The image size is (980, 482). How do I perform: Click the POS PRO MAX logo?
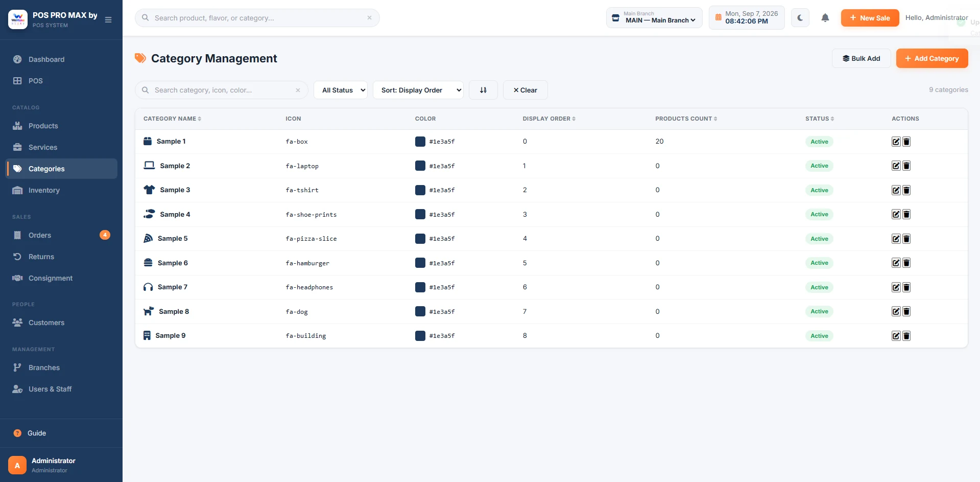(x=18, y=19)
